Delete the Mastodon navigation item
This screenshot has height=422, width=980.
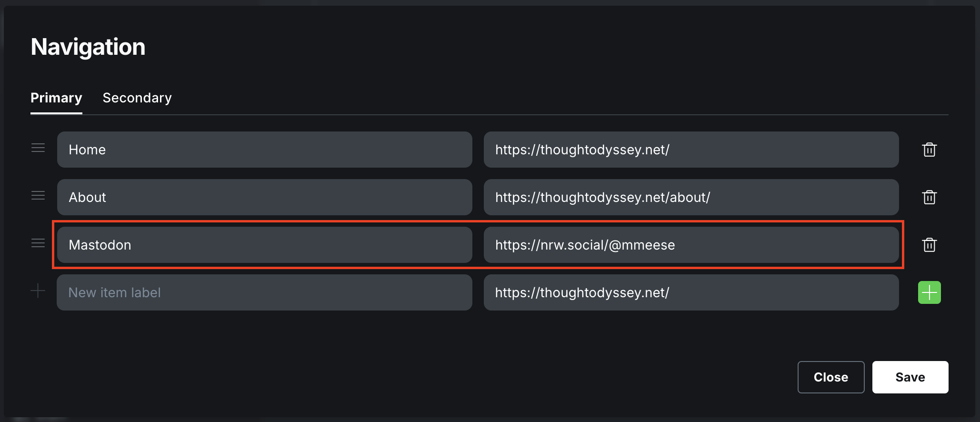click(x=929, y=245)
